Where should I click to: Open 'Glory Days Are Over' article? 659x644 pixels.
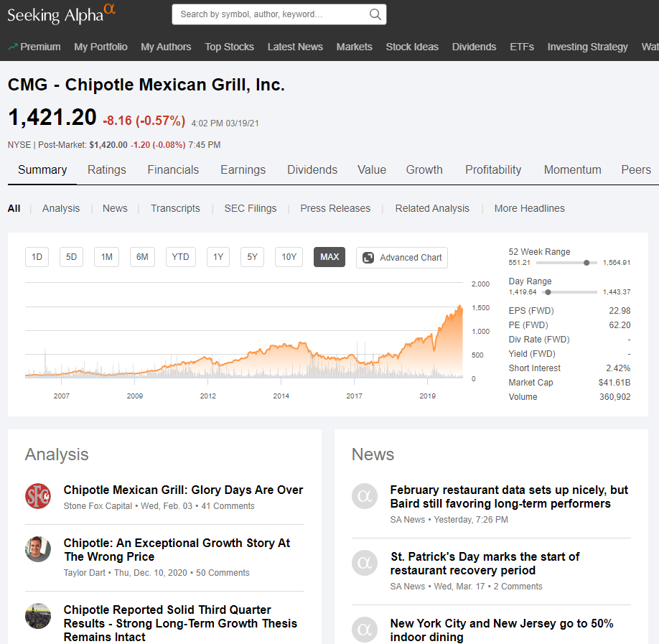click(183, 490)
